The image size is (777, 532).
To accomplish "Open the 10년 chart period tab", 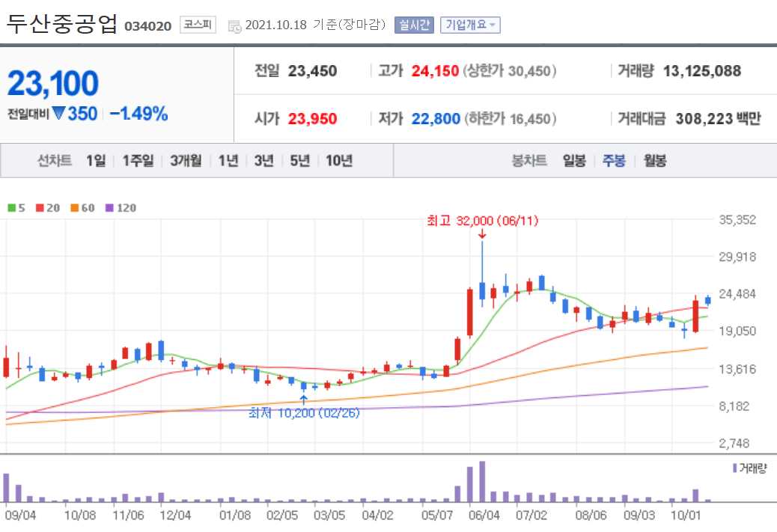I will tap(341, 160).
